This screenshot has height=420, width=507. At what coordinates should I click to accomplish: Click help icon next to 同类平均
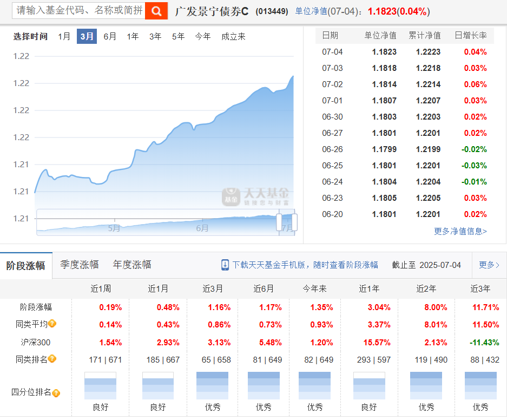point(52,323)
